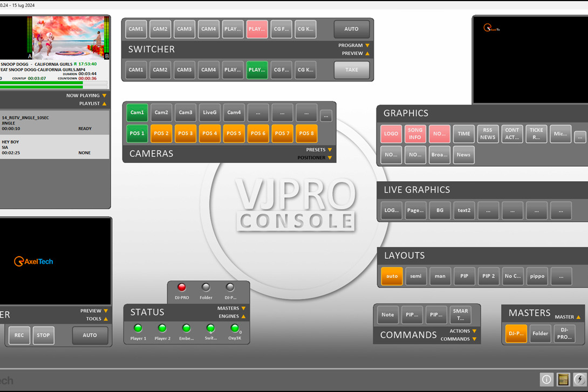Click the lightning bolt icon
The height and width of the screenshot is (392, 588).
pyautogui.click(x=580, y=380)
